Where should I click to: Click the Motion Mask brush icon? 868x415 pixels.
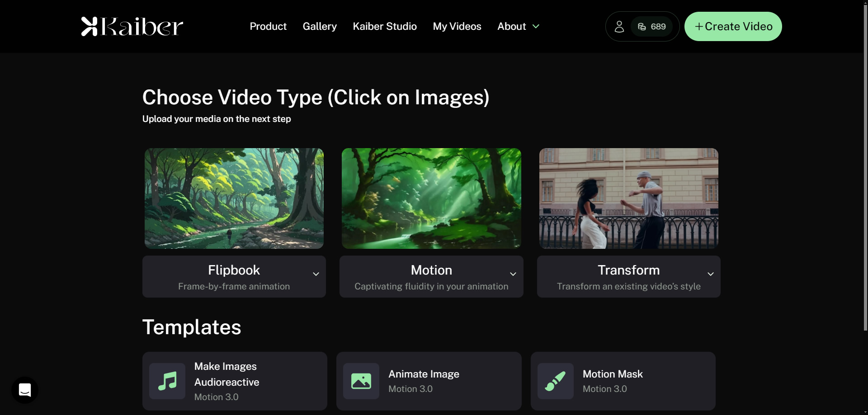coord(555,381)
